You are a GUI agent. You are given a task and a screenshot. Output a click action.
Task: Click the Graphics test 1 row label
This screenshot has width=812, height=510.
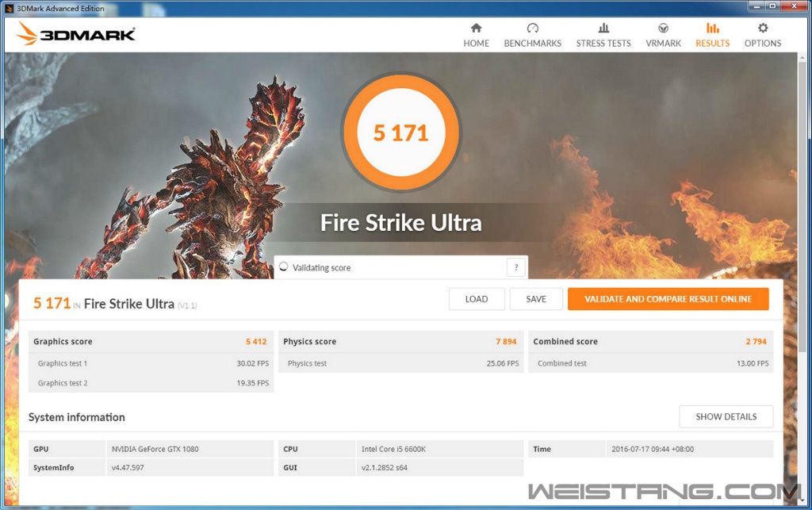point(63,363)
